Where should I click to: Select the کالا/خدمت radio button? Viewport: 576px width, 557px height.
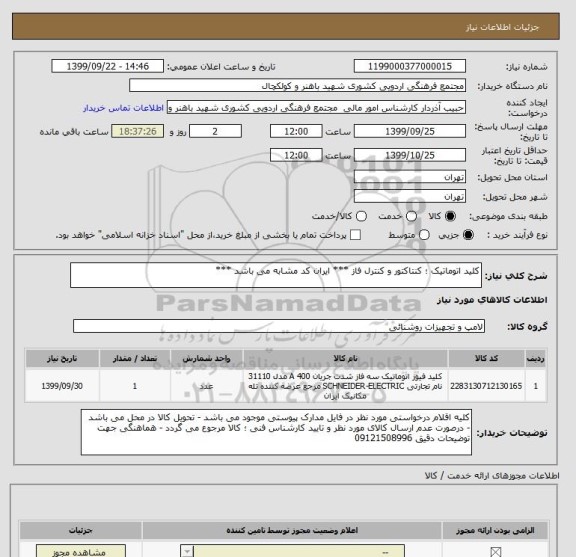361,216
